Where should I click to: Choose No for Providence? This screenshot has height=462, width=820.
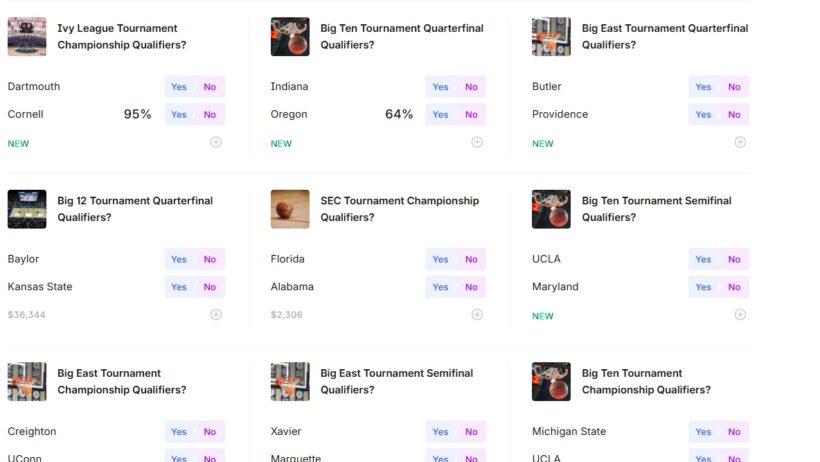tap(734, 114)
